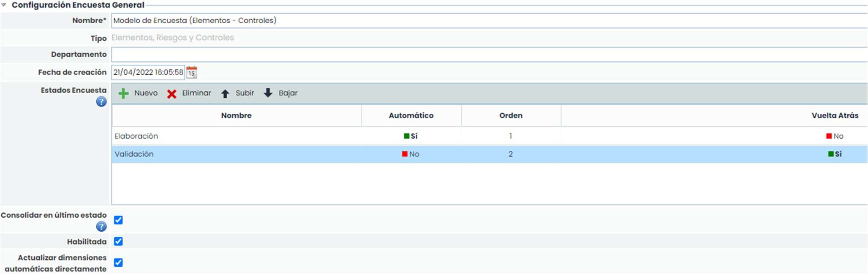Click into the Departamento input field
The height and width of the screenshot is (274, 868).
[x=486, y=55]
